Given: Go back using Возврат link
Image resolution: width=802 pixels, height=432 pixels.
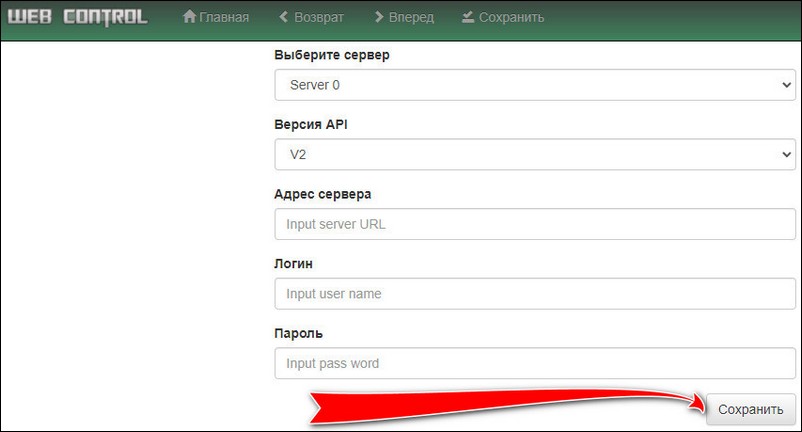Looking at the screenshot, I should [x=319, y=17].
